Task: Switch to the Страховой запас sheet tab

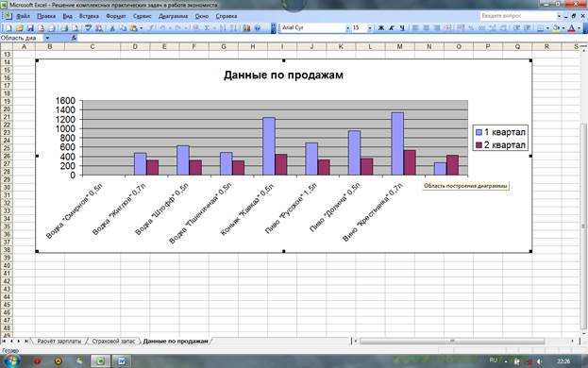Action: [x=113, y=341]
